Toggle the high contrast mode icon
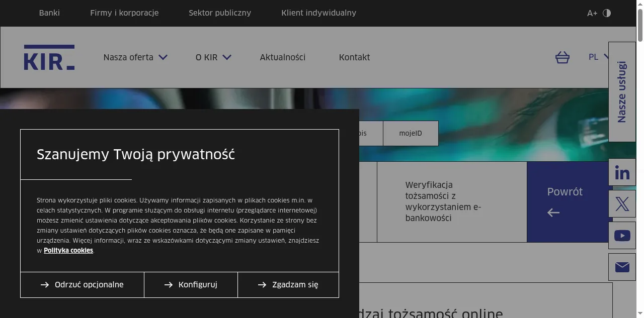 (x=607, y=13)
